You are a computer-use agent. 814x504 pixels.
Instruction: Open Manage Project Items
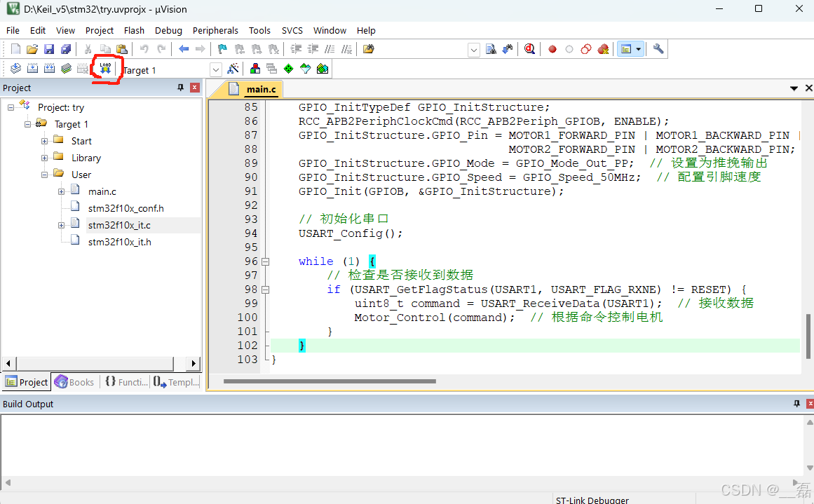coord(255,69)
